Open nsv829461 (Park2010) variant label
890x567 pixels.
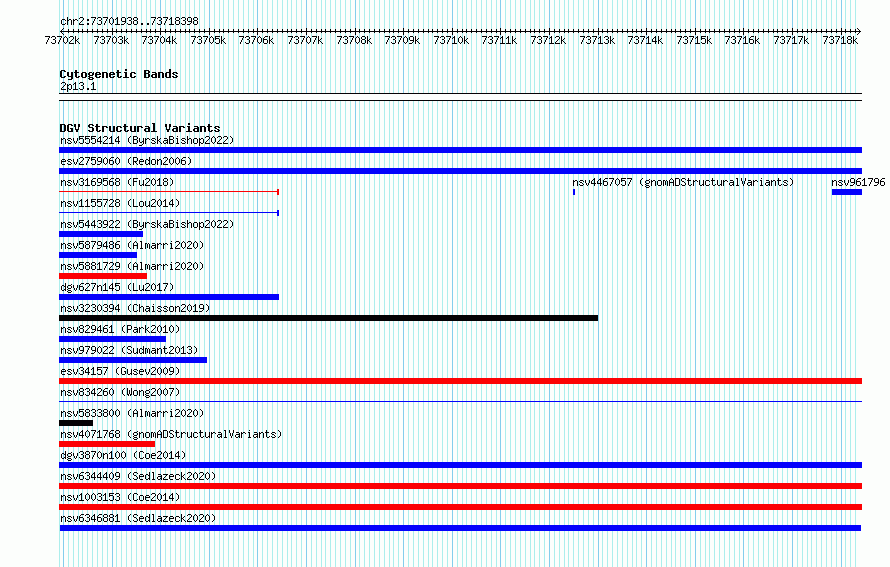pyautogui.click(x=120, y=329)
